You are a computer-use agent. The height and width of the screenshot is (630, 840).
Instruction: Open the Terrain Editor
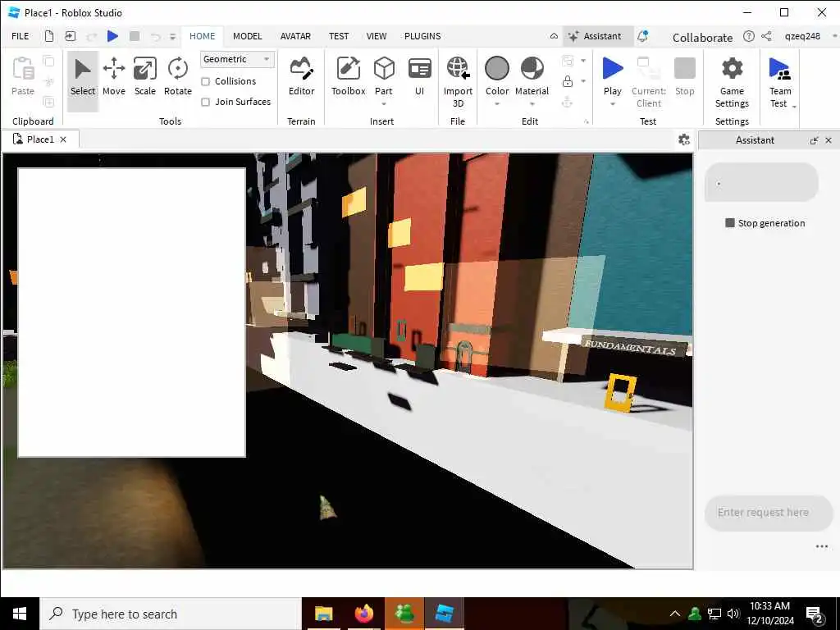301,78
